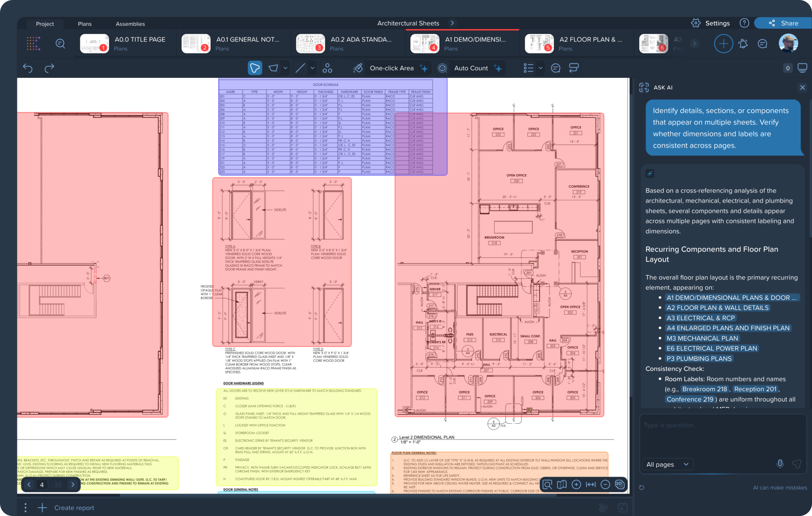
Task: Switch to the Assemblies tab
Action: click(x=130, y=24)
